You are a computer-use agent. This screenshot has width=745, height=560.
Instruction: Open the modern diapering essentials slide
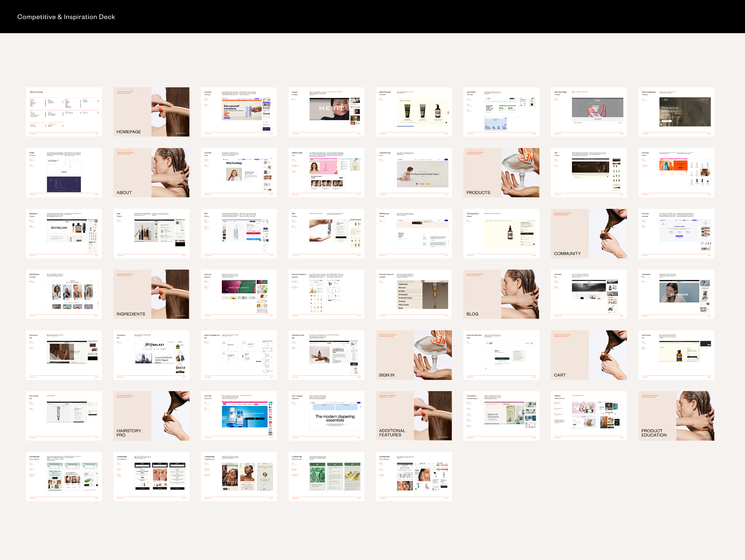click(326, 416)
